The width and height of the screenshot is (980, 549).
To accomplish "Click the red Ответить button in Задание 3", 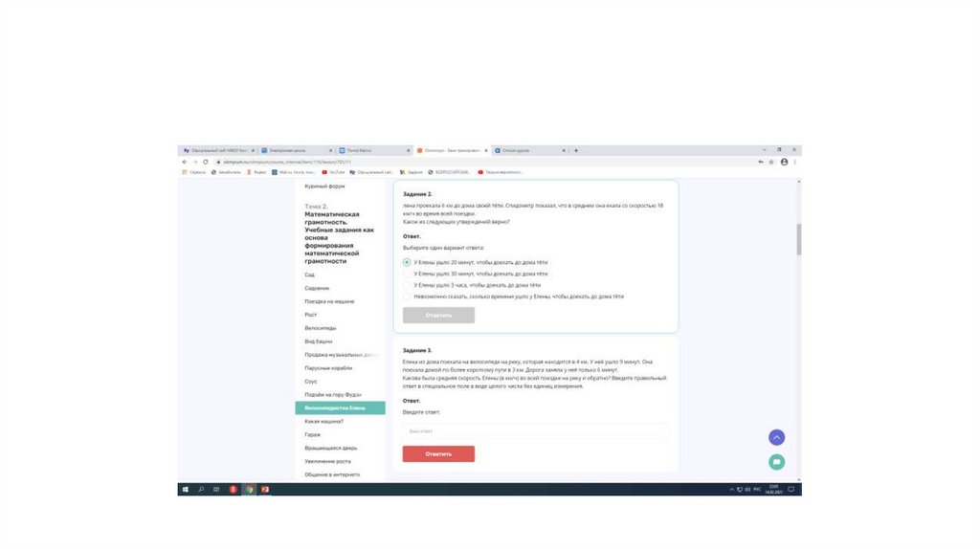I will click(x=438, y=454).
